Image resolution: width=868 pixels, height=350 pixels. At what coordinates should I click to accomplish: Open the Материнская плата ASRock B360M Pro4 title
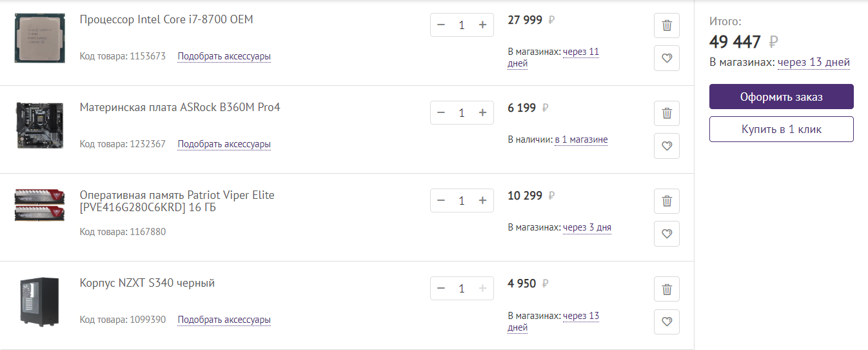point(180,107)
